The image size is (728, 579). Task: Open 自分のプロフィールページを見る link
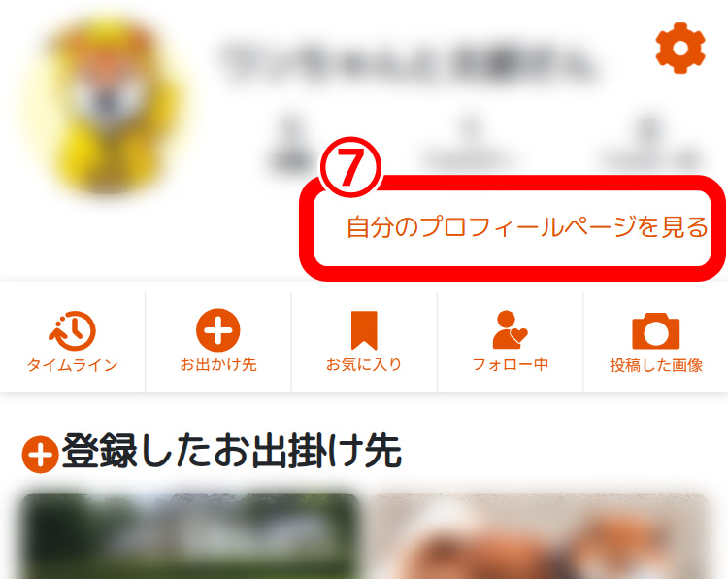[527, 227]
